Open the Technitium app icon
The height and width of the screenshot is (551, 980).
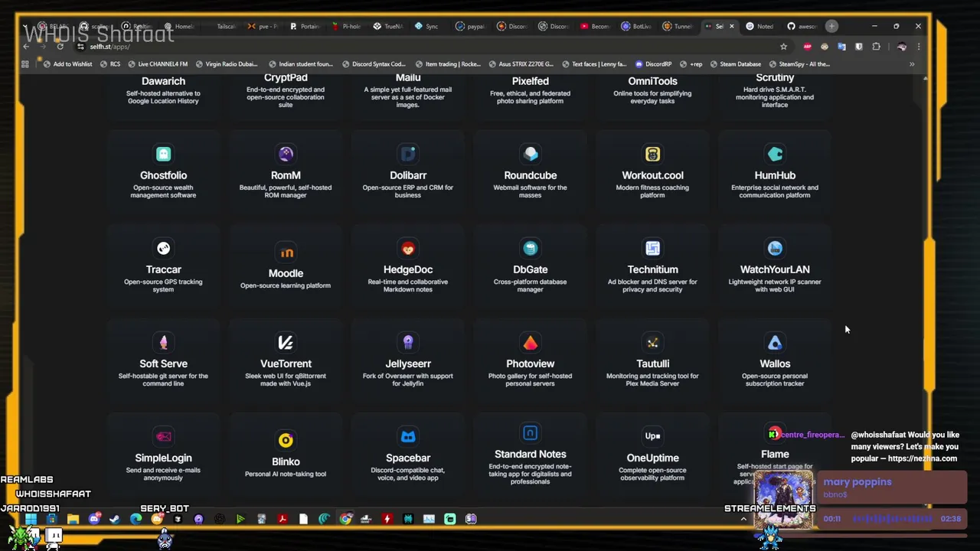(652, 248)
